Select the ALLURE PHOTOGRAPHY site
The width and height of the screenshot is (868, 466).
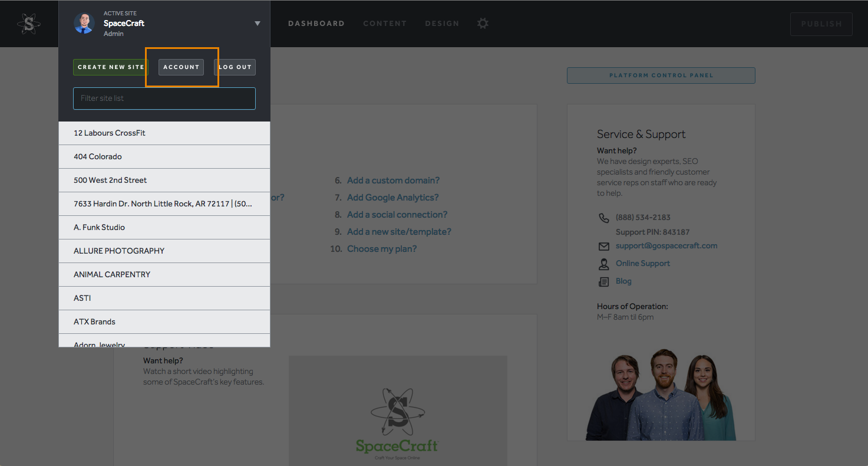[164, 251]
